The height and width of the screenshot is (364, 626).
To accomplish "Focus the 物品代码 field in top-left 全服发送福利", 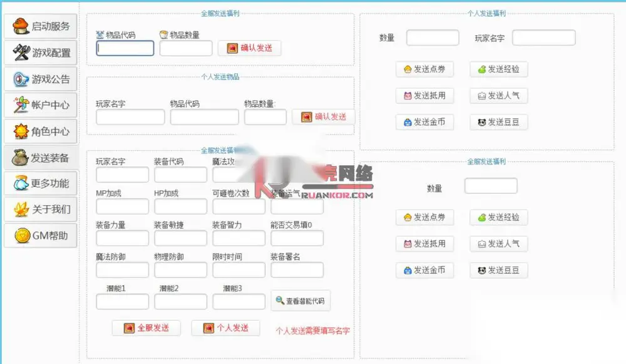I will coord(125,48).
